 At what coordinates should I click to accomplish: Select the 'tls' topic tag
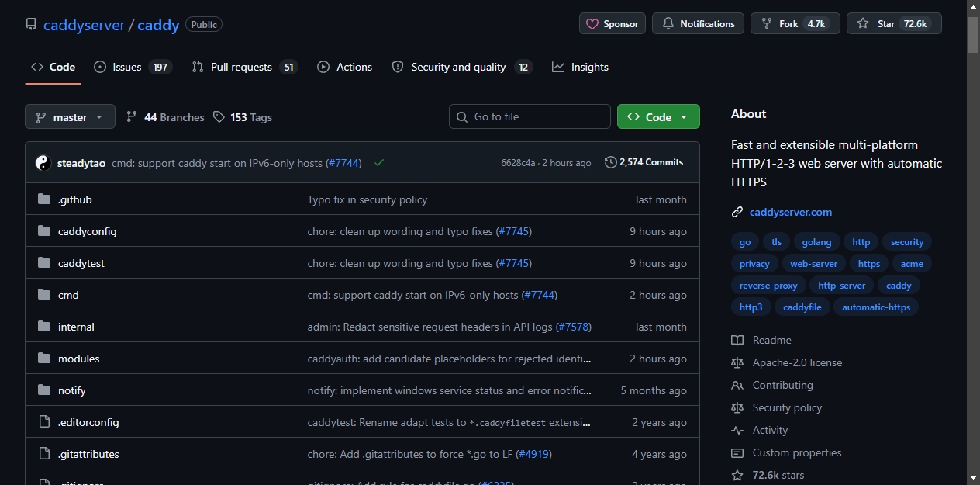coord(776,242)
